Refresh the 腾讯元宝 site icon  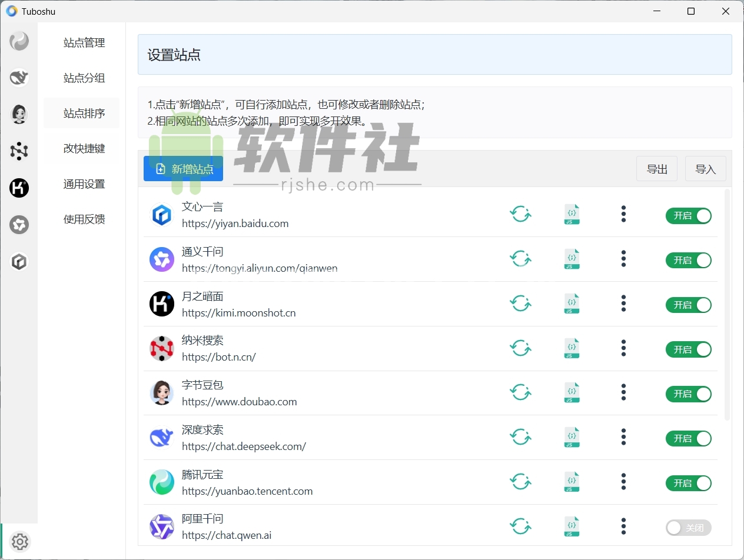pos(520,481)
